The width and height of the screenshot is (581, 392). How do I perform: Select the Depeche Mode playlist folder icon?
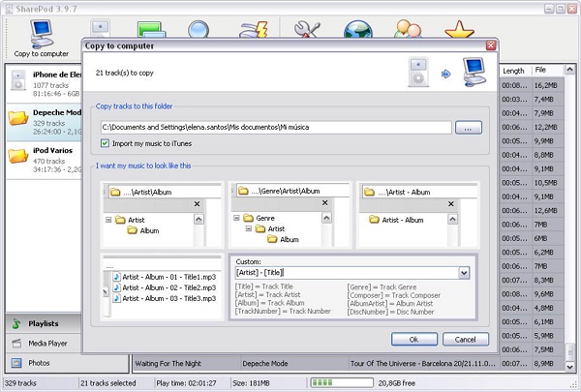click(x=18, y=118)
